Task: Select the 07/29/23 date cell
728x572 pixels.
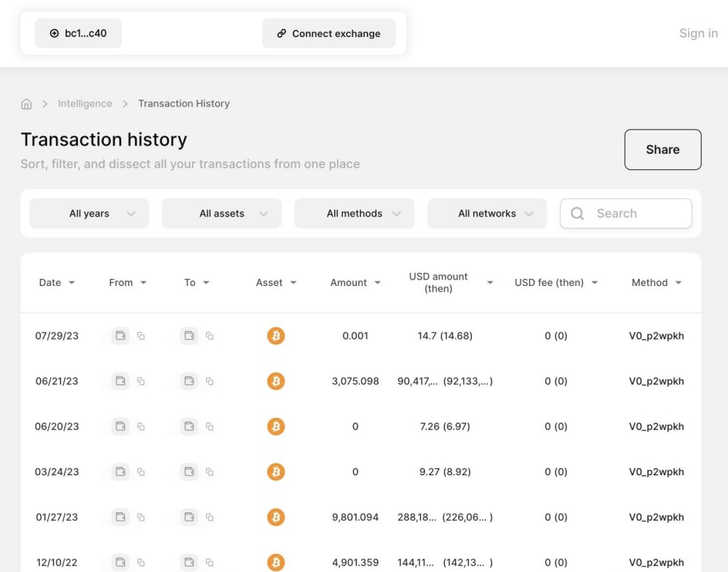Action: pyautogui.click(x=57, y=336)
